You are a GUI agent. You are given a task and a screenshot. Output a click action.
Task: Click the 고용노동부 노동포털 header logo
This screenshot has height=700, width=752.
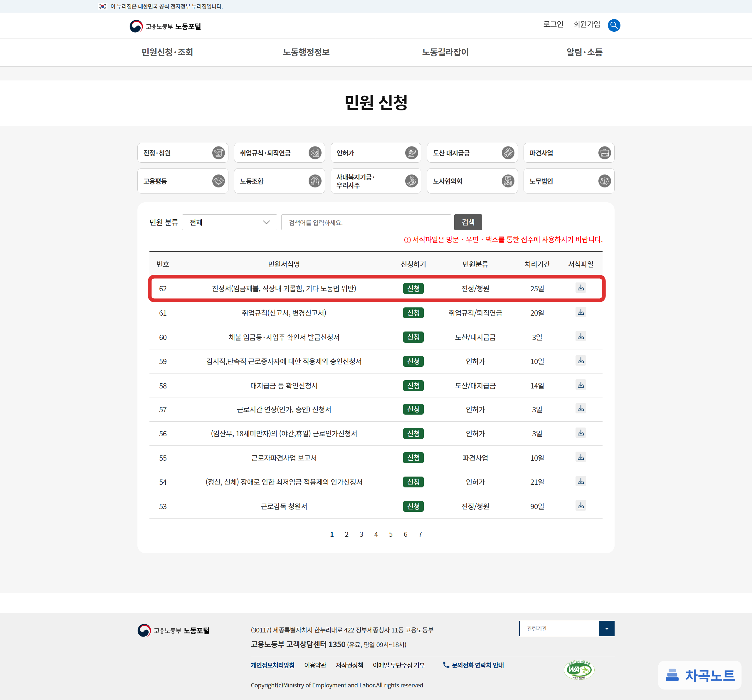[x=165, y=26]
